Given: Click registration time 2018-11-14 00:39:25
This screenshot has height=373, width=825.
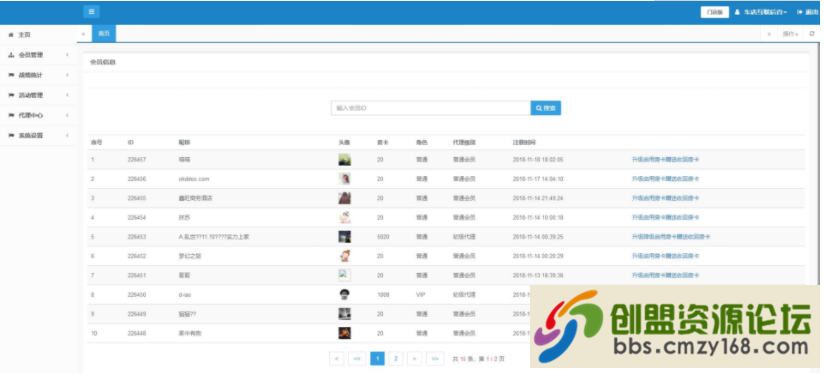Looking at the screenshot, I should pos(538,237).
